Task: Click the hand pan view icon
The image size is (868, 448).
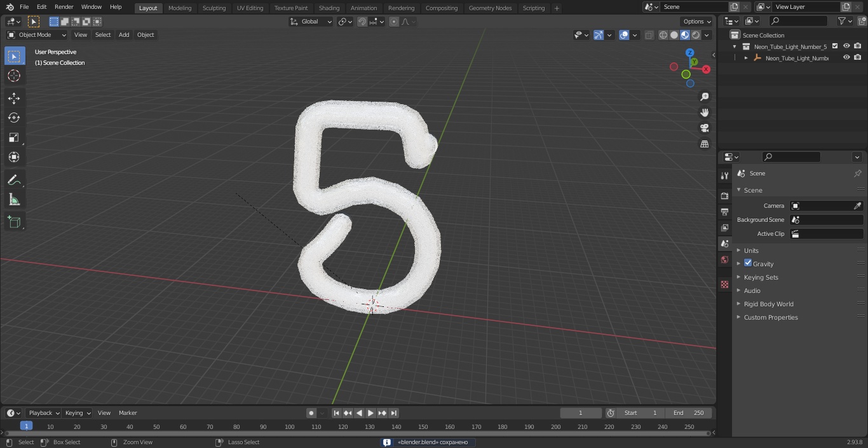Action: (x=704, y=112)
